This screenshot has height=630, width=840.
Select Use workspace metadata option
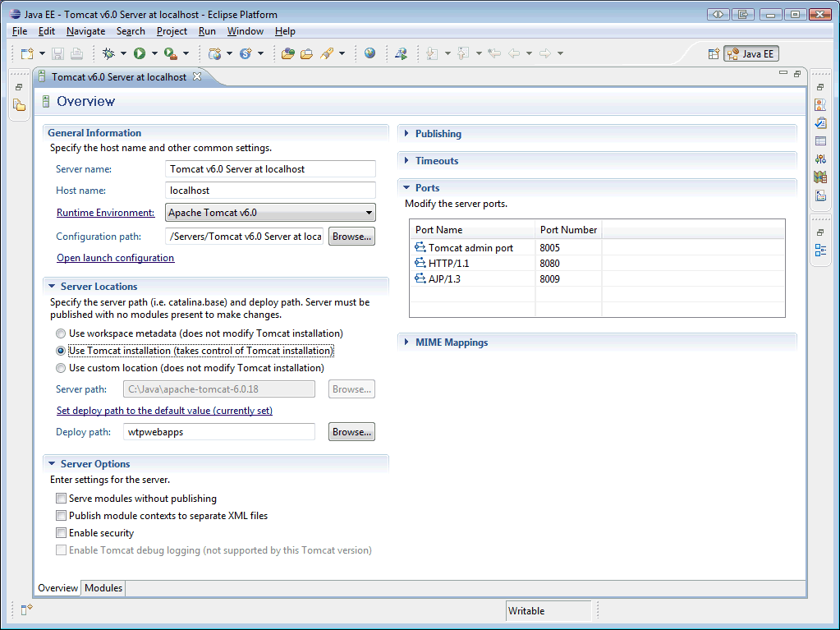point(61,333)
